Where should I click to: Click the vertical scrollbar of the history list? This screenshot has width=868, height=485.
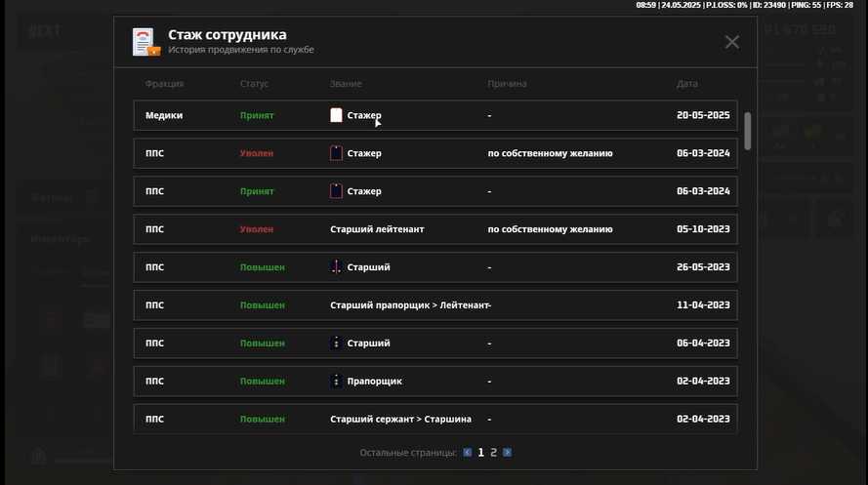(x=748, y=131)
